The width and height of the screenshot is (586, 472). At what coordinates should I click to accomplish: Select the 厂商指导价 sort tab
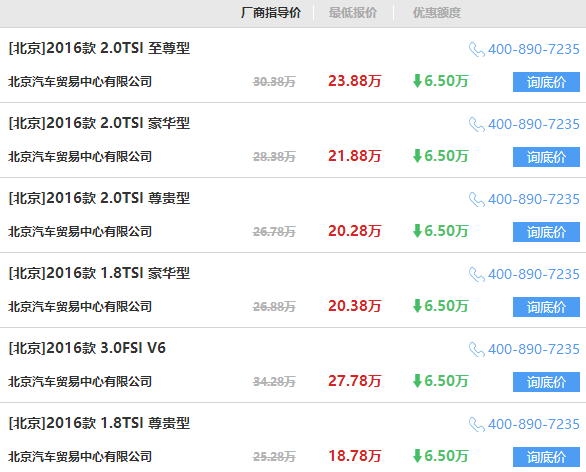(x=271, y=13)
